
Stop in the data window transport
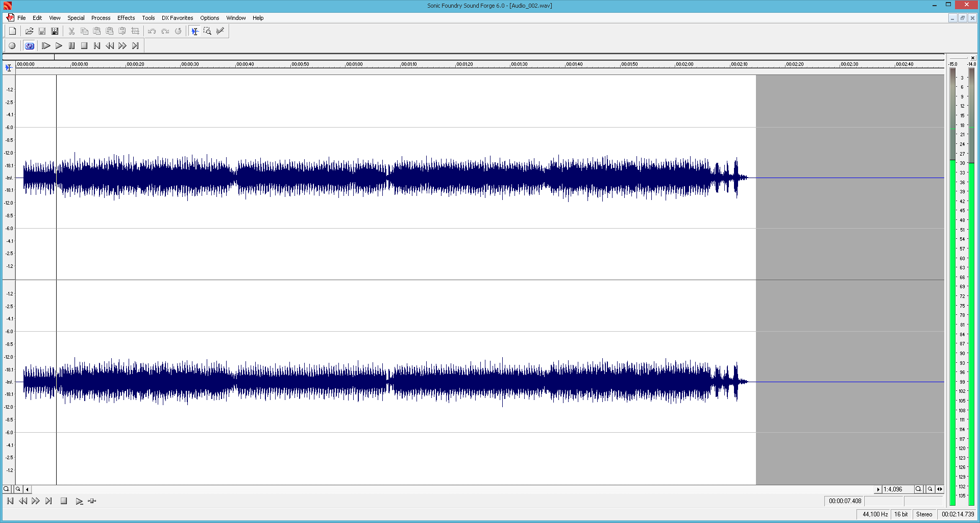64,501
